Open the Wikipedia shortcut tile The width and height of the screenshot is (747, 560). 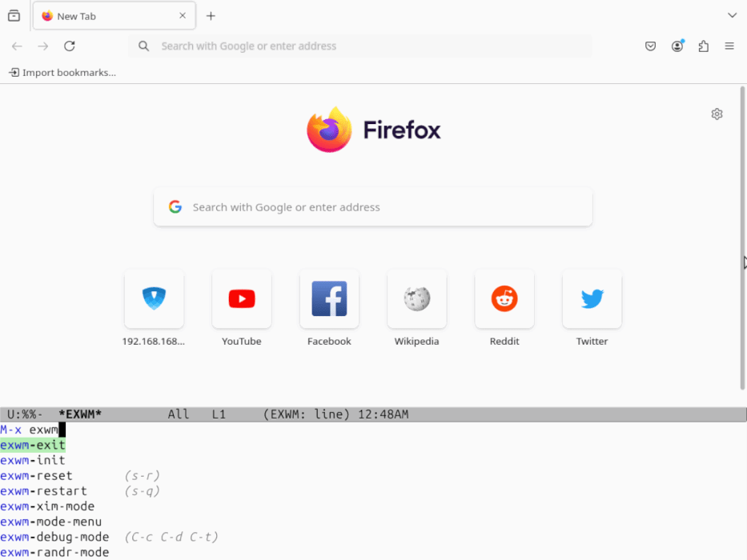[416, 299]
